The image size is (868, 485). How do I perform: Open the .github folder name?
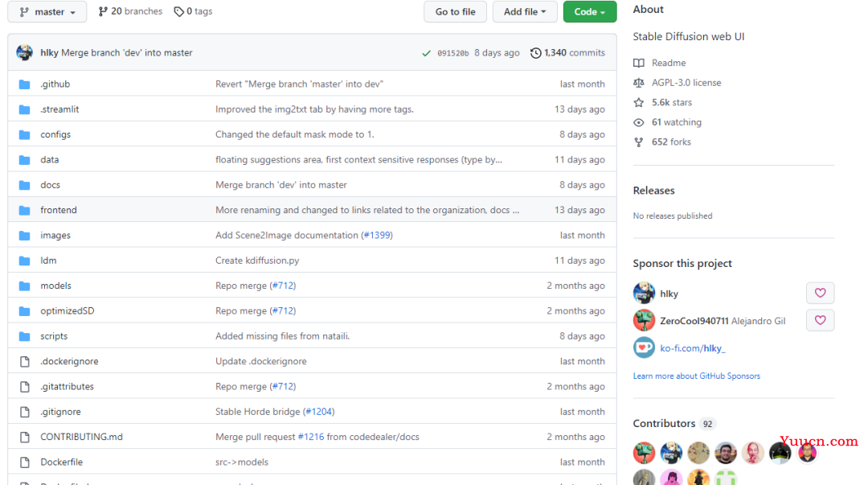tap(55, 84)
